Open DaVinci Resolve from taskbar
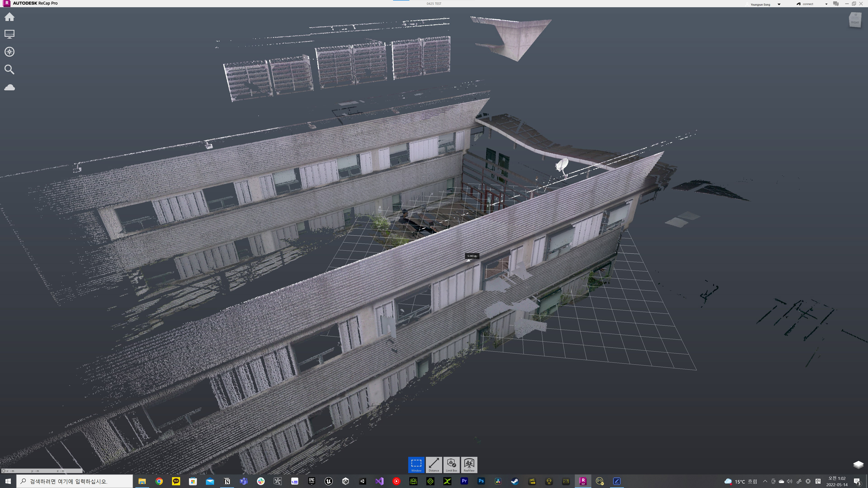868x488 pixels. [498, 481]
